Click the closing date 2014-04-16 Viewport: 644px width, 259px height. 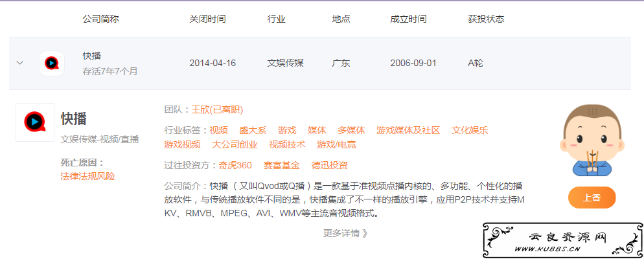pos(213,63)
